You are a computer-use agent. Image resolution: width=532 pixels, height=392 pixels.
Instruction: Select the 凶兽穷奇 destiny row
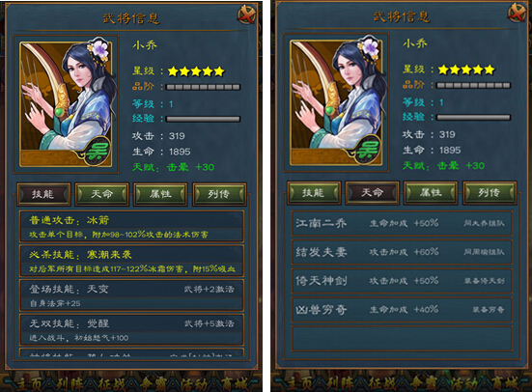click(402, 310)
